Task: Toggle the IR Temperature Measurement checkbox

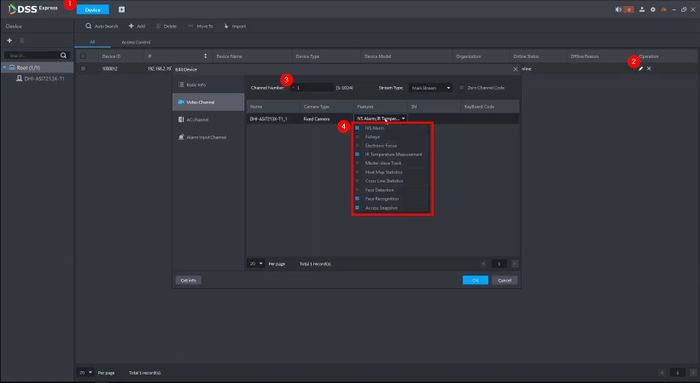Action: 357,154
